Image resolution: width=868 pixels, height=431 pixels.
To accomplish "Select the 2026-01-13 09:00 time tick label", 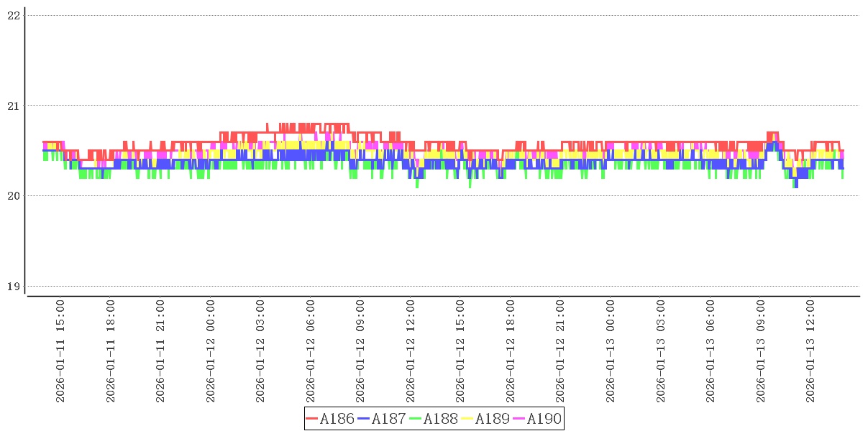I will [x=761, y=351].
